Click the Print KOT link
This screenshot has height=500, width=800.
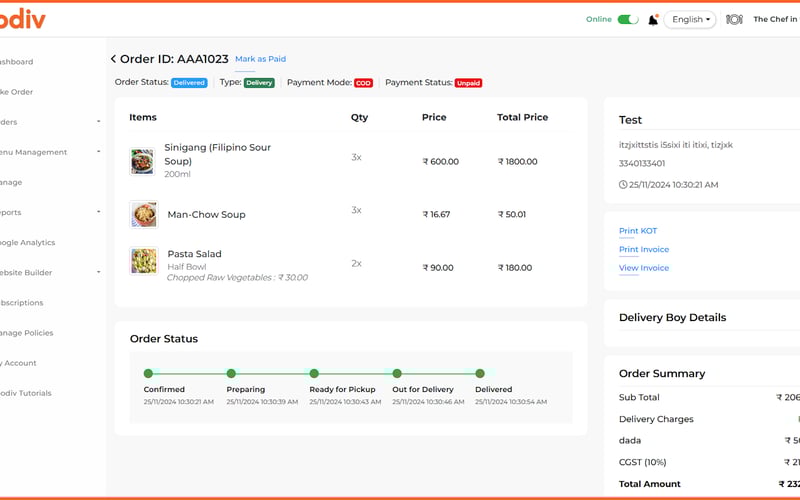638,231
